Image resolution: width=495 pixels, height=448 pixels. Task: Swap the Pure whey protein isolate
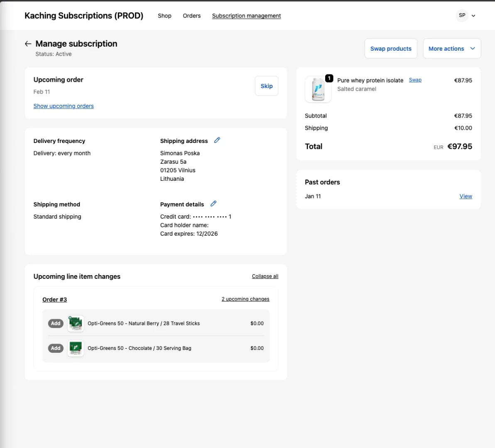coord(415,80)
